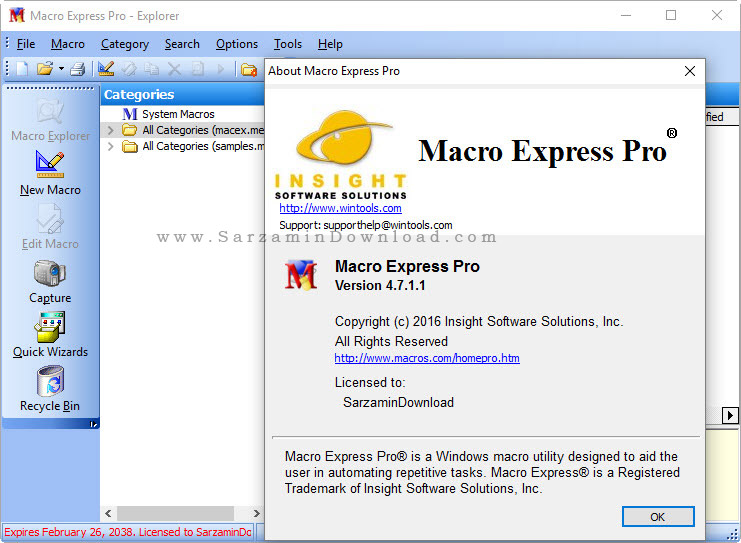Select All Categories (macex.mex) folder
The width and height of the screenshot is (741, 543).
(193, 130)
